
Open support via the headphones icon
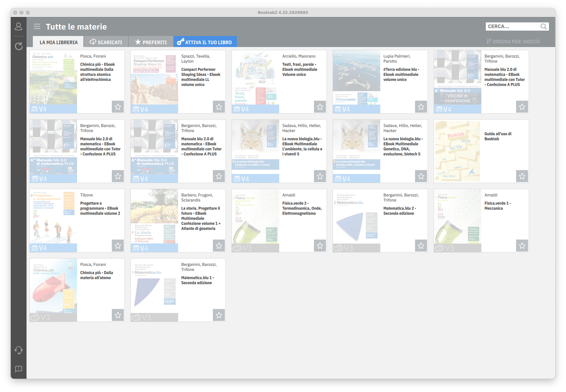[18, 350]
